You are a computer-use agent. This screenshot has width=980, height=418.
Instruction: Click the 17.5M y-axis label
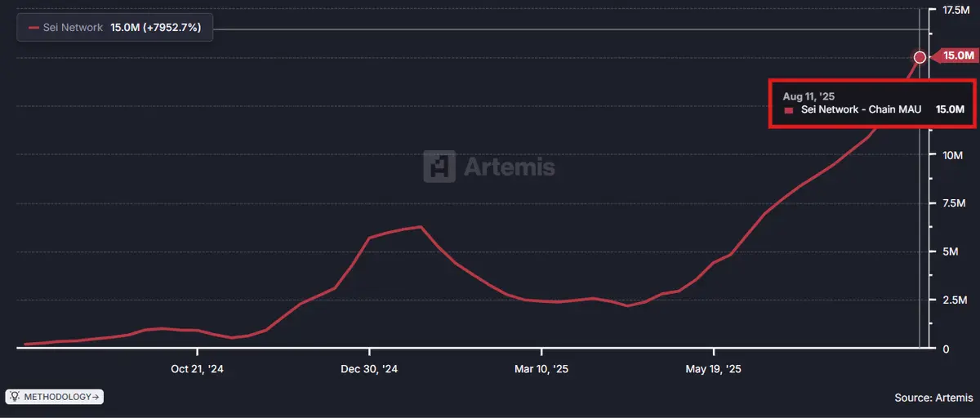[x=956, y=10]
